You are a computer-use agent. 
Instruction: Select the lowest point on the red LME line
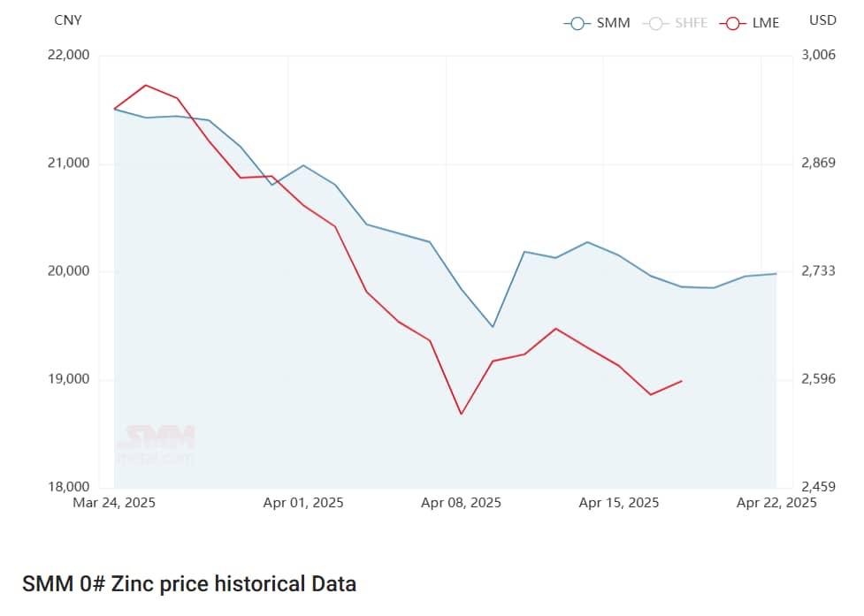pyautogui.click(x=461, y=414)
